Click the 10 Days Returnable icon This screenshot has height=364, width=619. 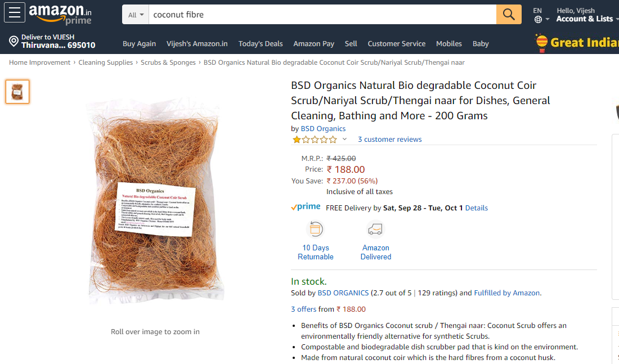point(316,229)
